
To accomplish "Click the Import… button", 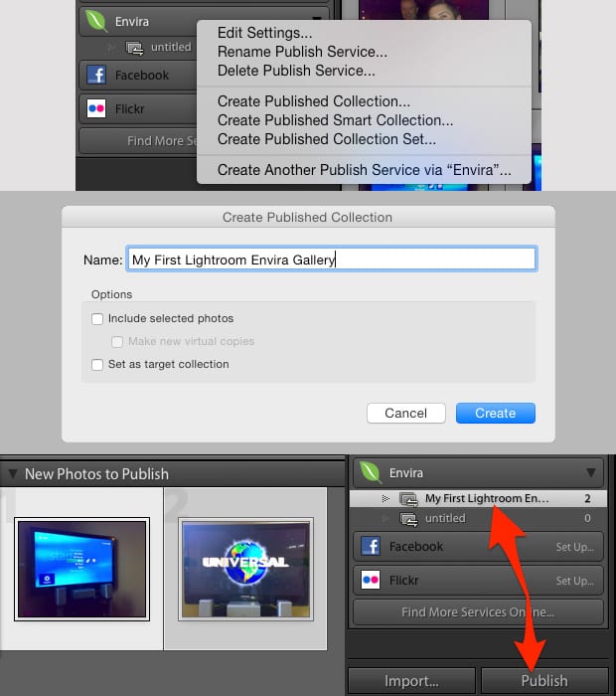I will point(411,681).
